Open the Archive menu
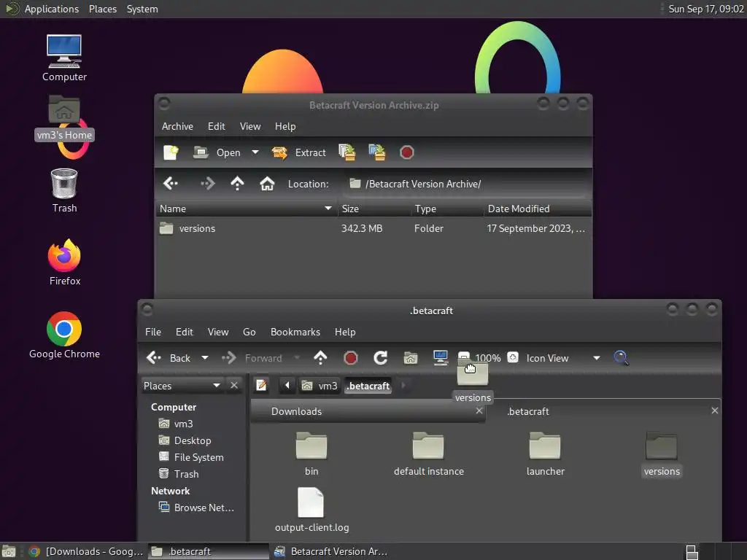Viewport: 747px width, 560px height. coord(177,126)
